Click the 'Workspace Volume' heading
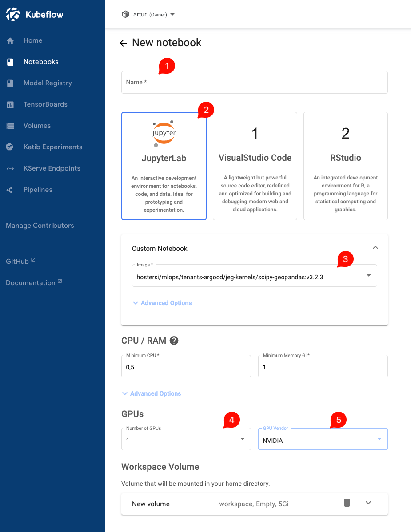 (x=160, y=467)
